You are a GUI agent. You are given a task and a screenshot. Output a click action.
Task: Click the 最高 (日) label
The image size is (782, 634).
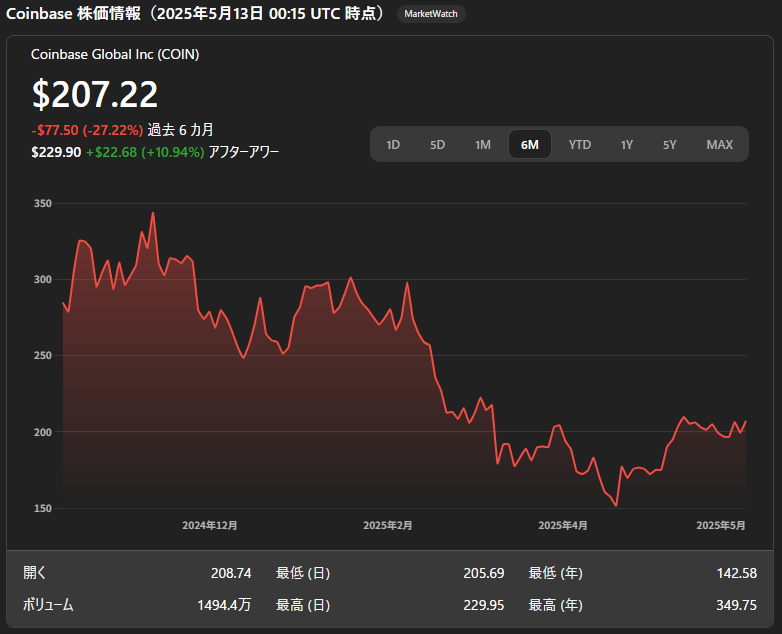[x=303, y=606]
